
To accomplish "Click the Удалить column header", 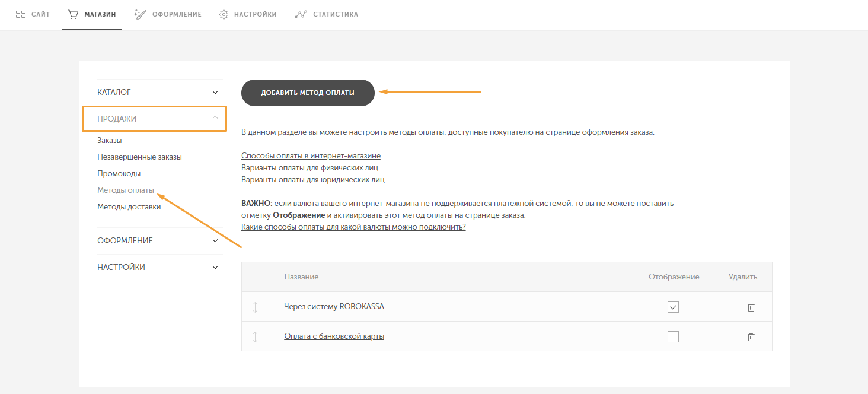I will coord(743,277).
